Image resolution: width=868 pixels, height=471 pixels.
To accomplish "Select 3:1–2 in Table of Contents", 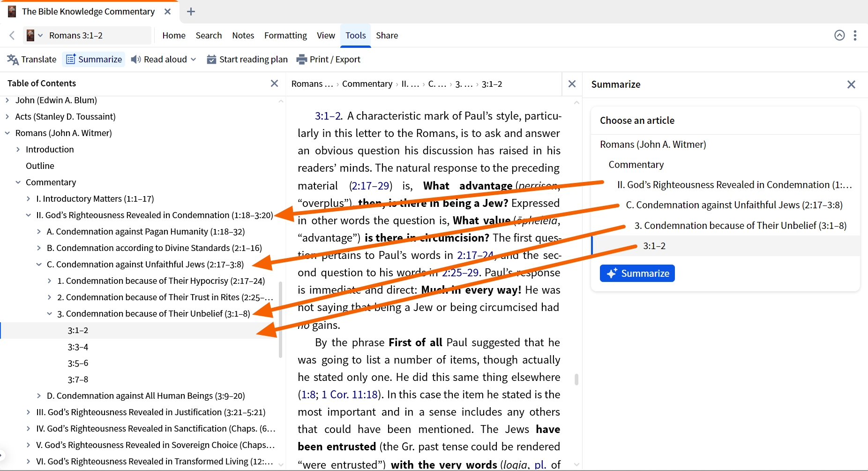I will pyautogui.click(x=78, y=330).
